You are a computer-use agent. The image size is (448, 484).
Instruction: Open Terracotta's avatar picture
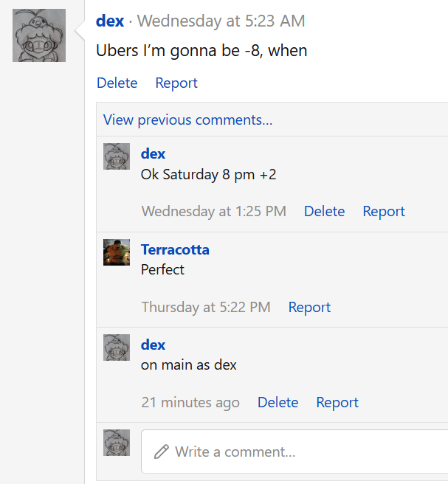(117, 252)
